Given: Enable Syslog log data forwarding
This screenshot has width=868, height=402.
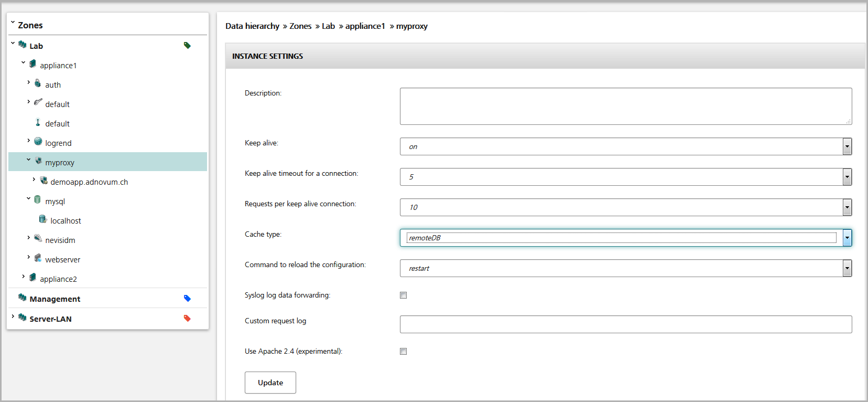Looking at the screenshot, I should (404, 295).
